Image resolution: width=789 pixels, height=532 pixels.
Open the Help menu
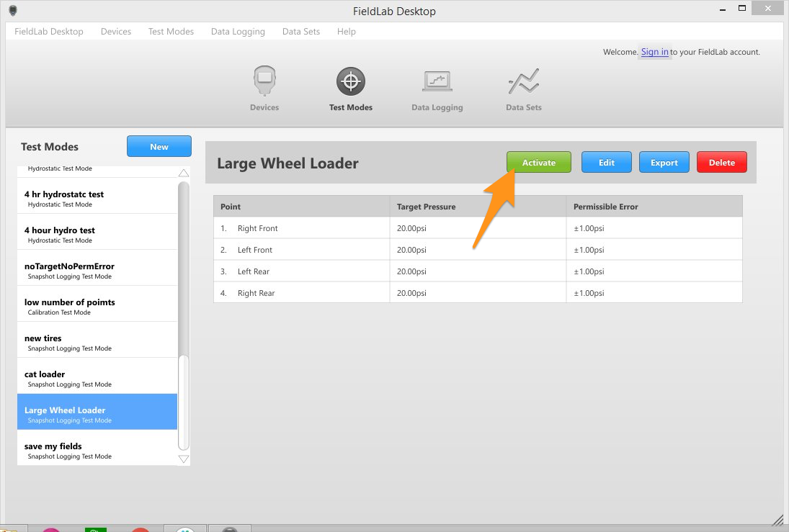pos(346,31)
